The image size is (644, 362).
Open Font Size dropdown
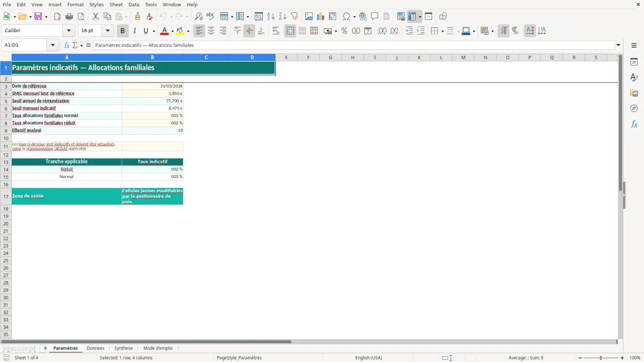(x=107, y=31)
